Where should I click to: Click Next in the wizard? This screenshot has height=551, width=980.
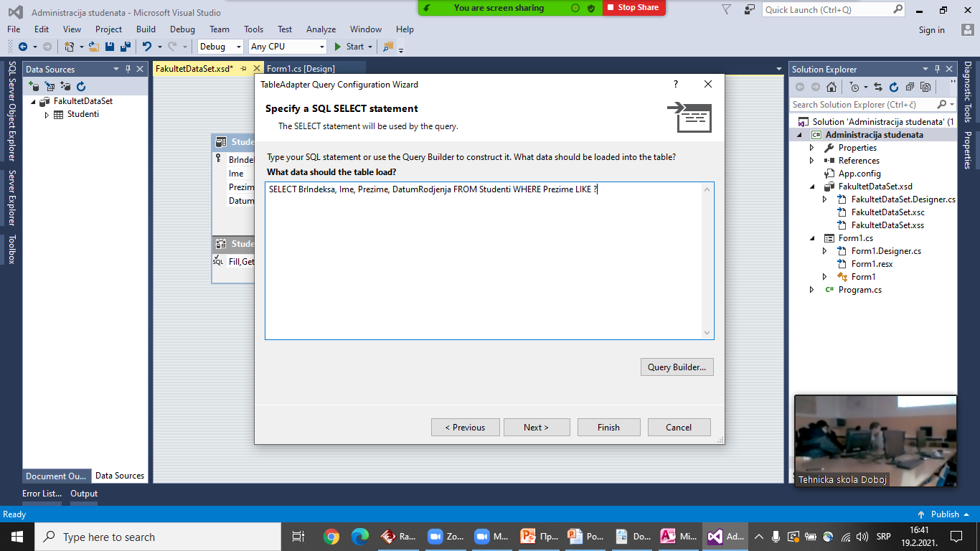(536, 428)
